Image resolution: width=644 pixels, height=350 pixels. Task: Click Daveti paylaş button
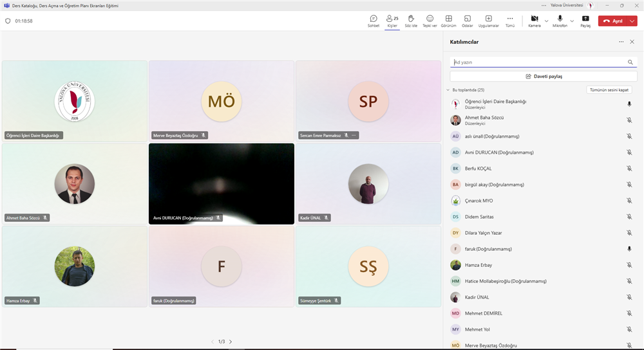click(x=544, y=77)
